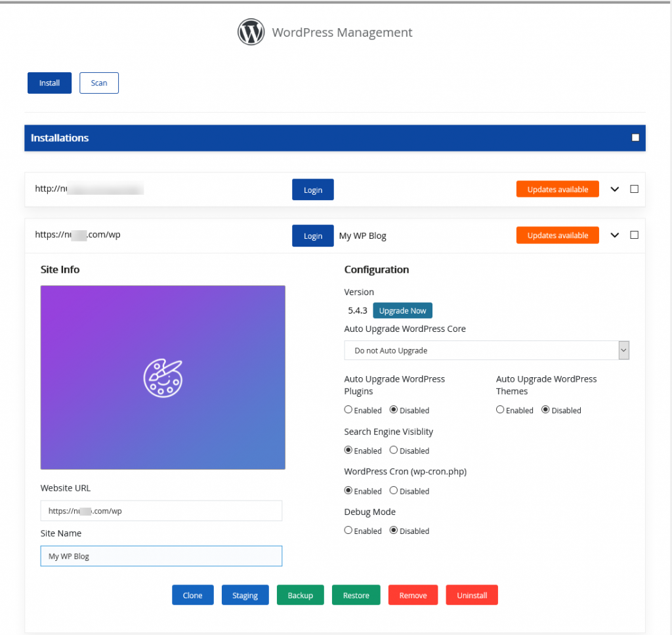Log in to the first http installation
The height and width of the screenshot is (635, 672).
click(x=313, y=190)
